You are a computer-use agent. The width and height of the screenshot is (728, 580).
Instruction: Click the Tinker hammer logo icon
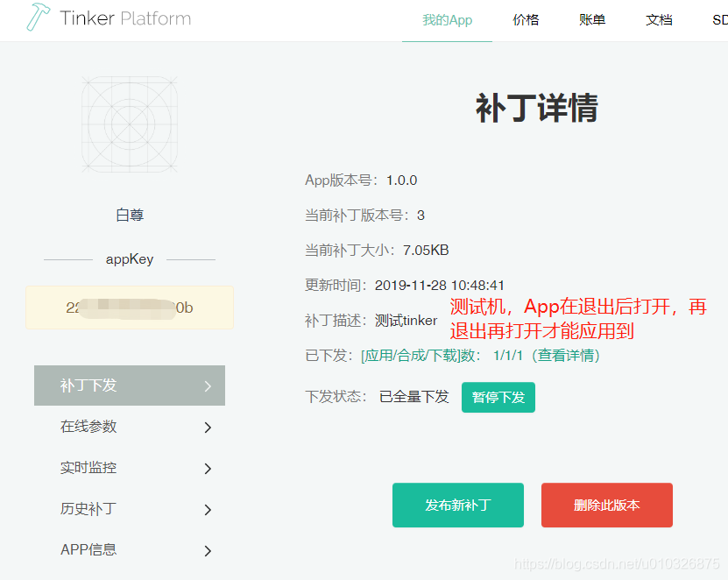[x=38, y=17]
